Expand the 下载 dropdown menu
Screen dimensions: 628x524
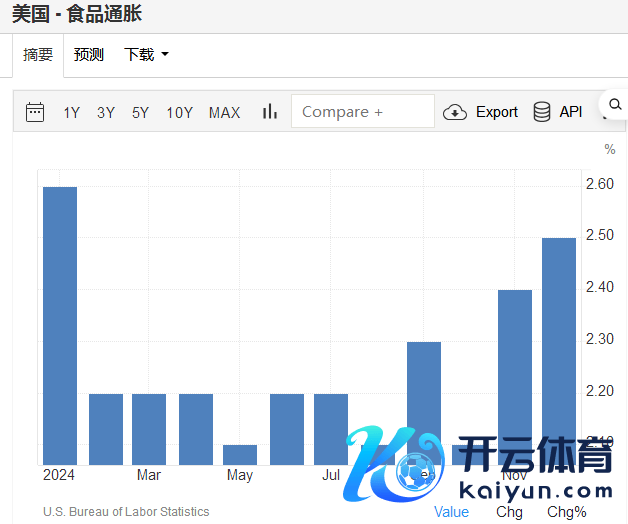tap(146, 55)
